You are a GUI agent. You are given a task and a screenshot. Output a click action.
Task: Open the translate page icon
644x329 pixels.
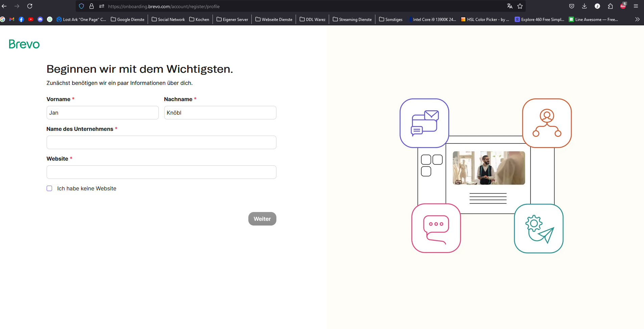click(x=510, y=6)
